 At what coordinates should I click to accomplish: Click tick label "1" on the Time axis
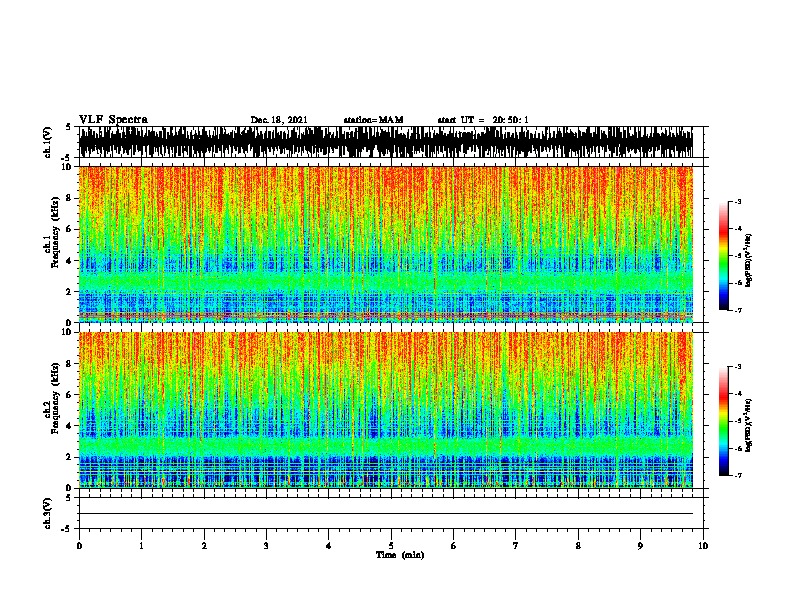141,546
